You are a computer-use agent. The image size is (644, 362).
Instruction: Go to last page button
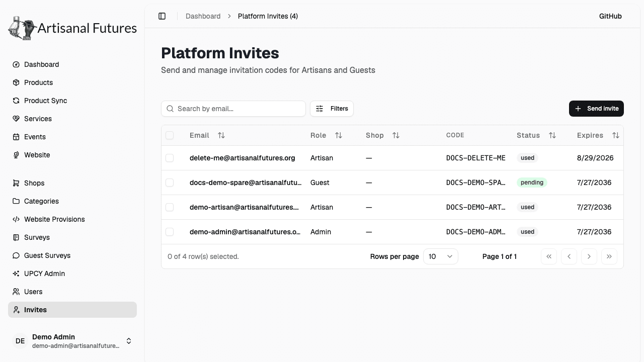click(x=609, y=256)
